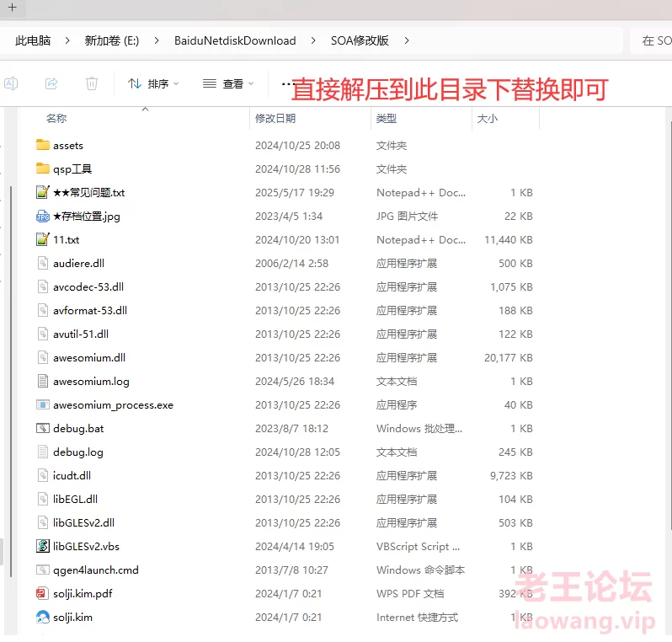Select the libGLESv2.dll file icon
The image size is (672, 642).
click(42, 522)
